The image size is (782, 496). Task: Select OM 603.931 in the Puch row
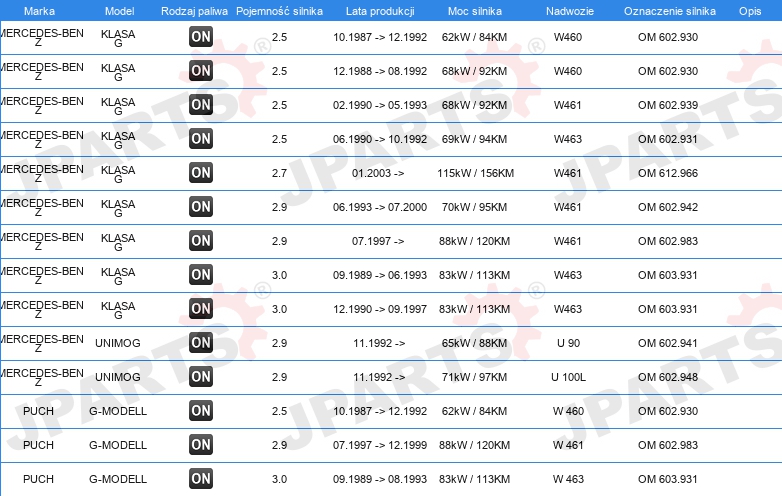[668, 479]
